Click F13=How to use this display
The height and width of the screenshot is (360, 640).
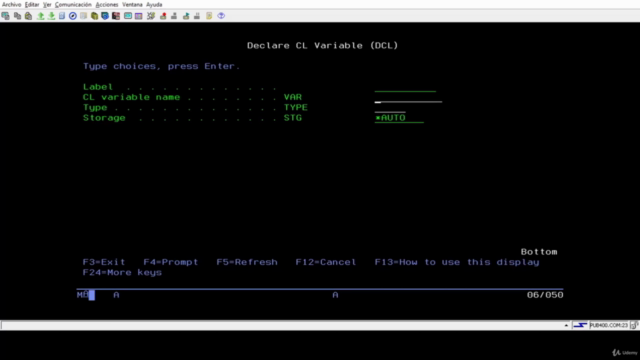tap(457, 262)
